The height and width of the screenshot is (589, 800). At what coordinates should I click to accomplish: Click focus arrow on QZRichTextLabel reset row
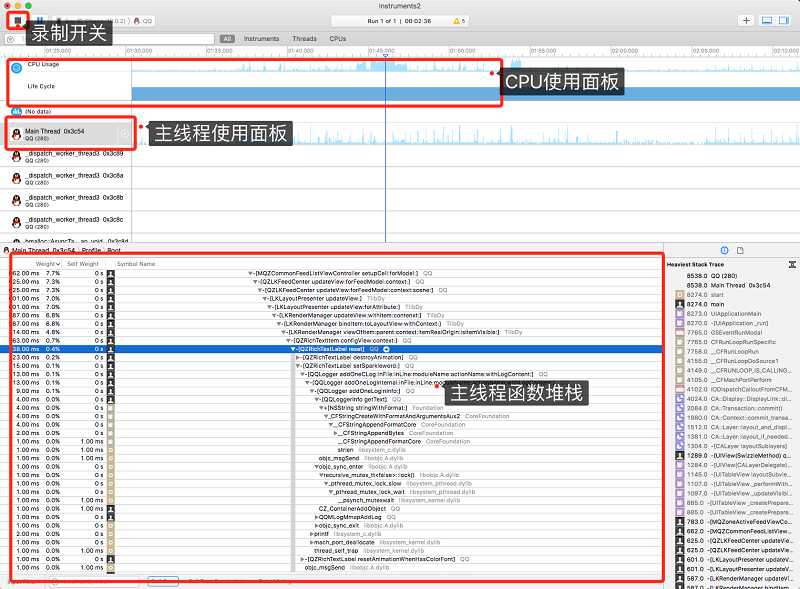(x=386, y=349)
